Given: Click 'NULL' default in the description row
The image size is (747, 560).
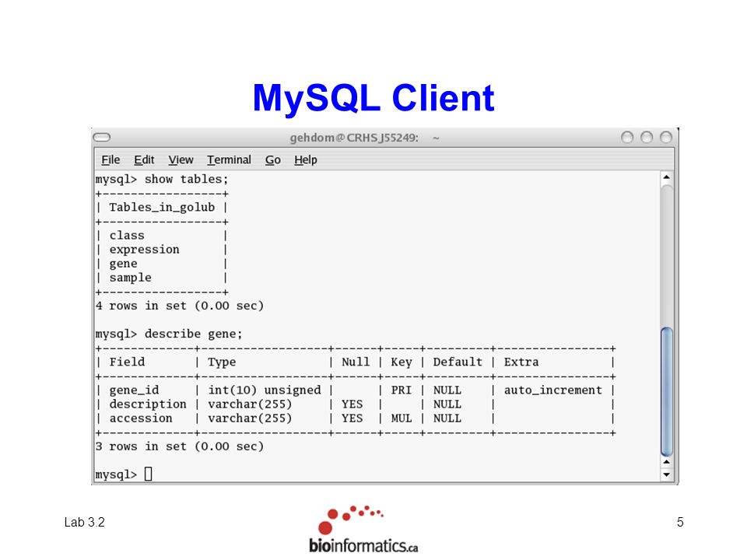Looking at the screenshot, I should coord(447,404).
